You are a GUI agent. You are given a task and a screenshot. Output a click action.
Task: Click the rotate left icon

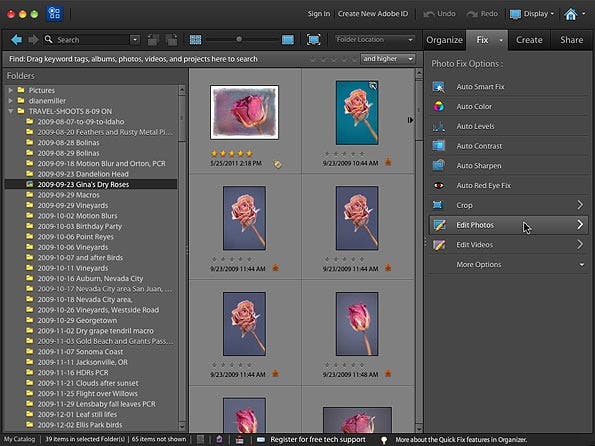(x=153, y=39)
